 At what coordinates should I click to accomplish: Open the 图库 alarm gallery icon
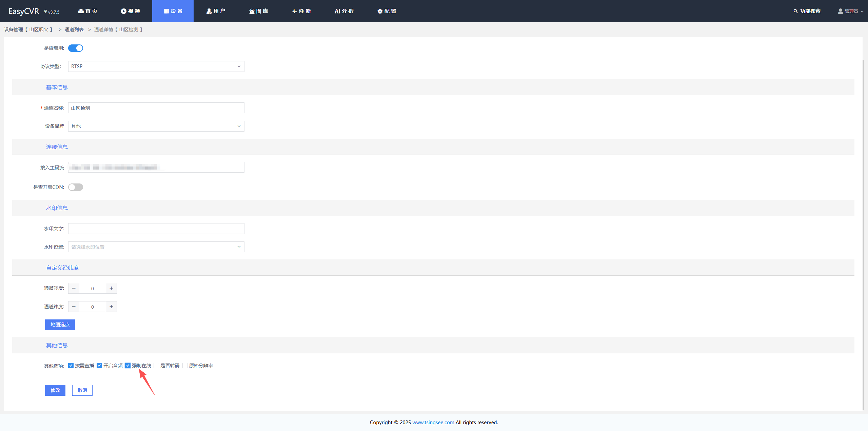252,11
